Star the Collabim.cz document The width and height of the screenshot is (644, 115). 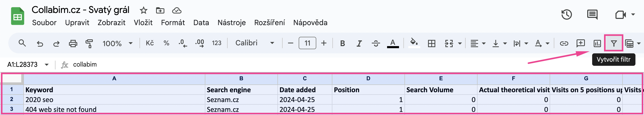[143, 10]
